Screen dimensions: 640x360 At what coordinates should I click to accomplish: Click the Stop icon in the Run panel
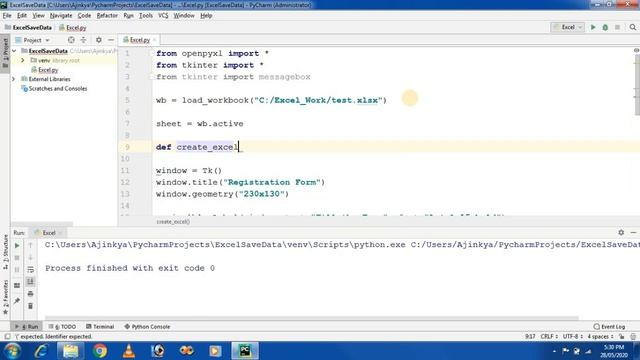coord(17,258)
